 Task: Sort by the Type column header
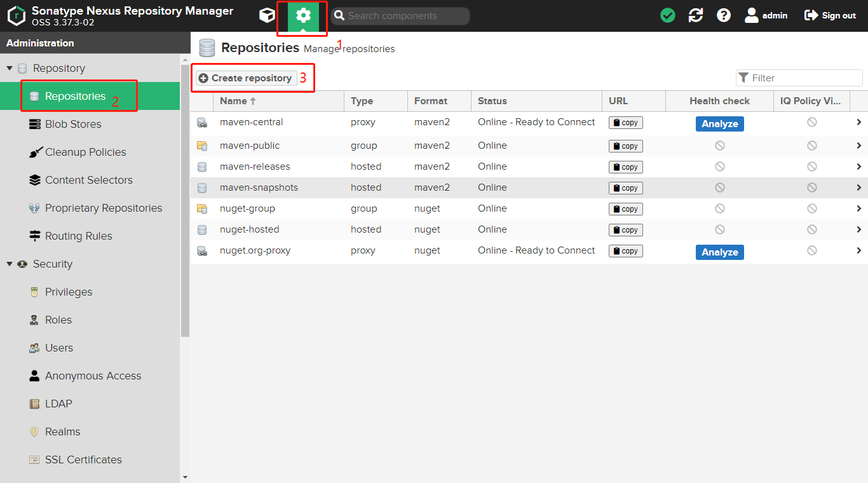376,101
